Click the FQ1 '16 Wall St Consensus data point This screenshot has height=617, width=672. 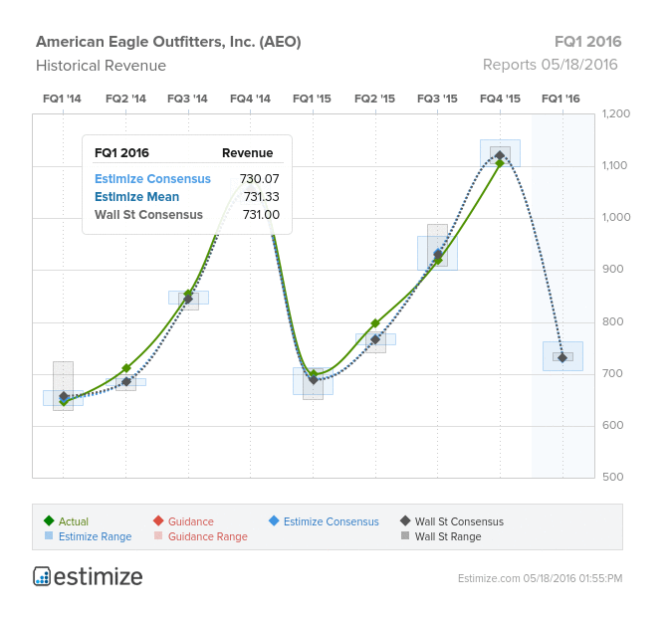[x=562, y=357]
